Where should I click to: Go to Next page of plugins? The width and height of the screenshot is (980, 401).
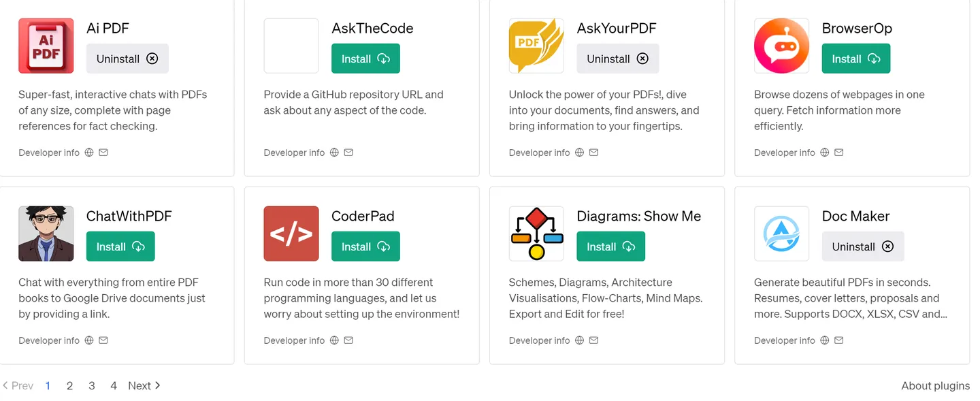[x=144, y=385]
